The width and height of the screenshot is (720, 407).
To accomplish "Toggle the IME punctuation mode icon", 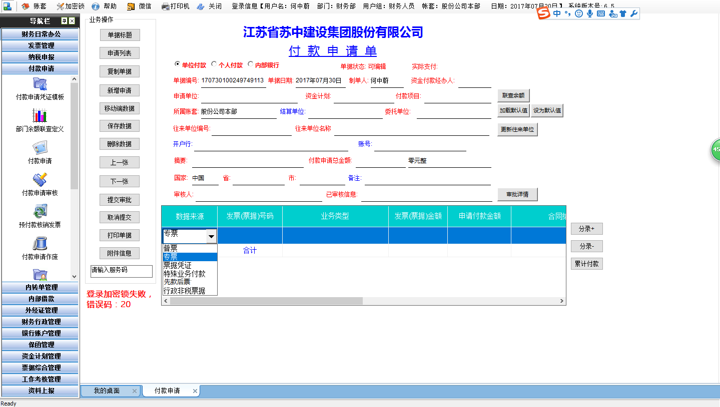I will click(x=568, y=14).
